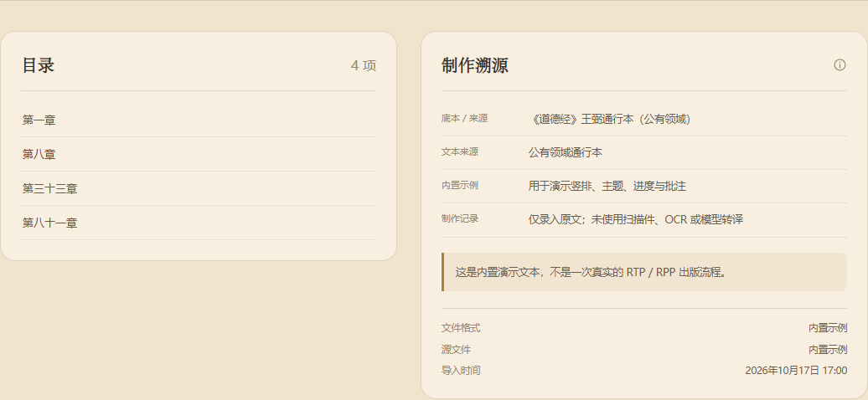
Task: Click the 公有领域通行本 value
Action: [x=566, y=152]
